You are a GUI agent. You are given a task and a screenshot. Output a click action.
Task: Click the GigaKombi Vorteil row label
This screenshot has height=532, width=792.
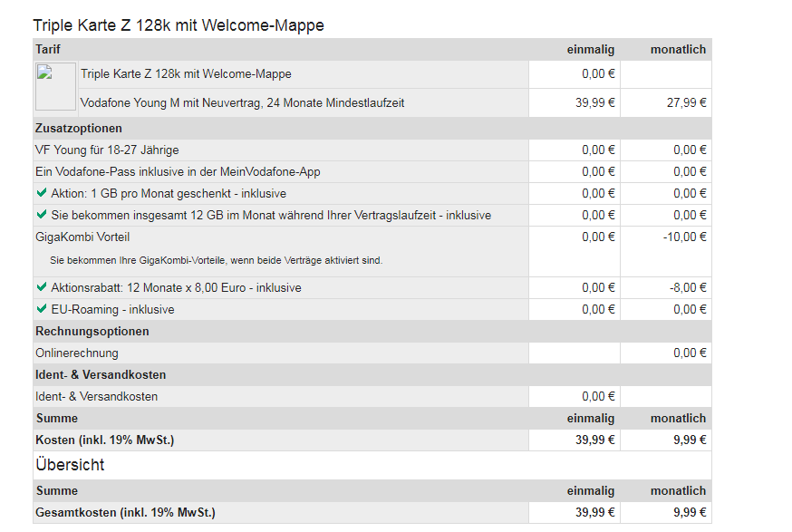pyautogui.click(x=82, y=237)
